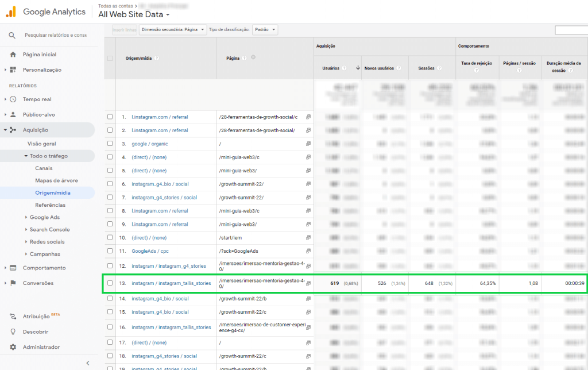Open page link icon for /28-ferramentas-de-growth-social/c row
The width and height of the screenshot is (588, 370).
point(308,117)
